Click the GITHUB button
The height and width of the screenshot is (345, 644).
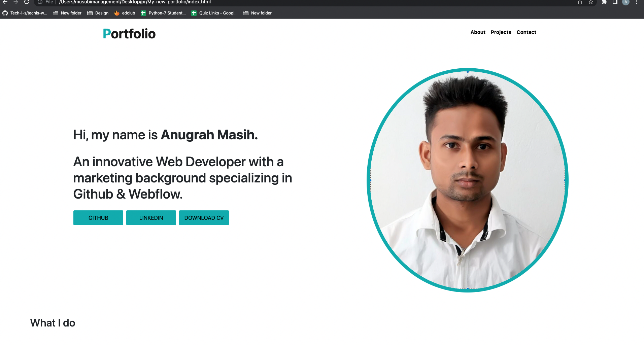click(x=98, y=218)
